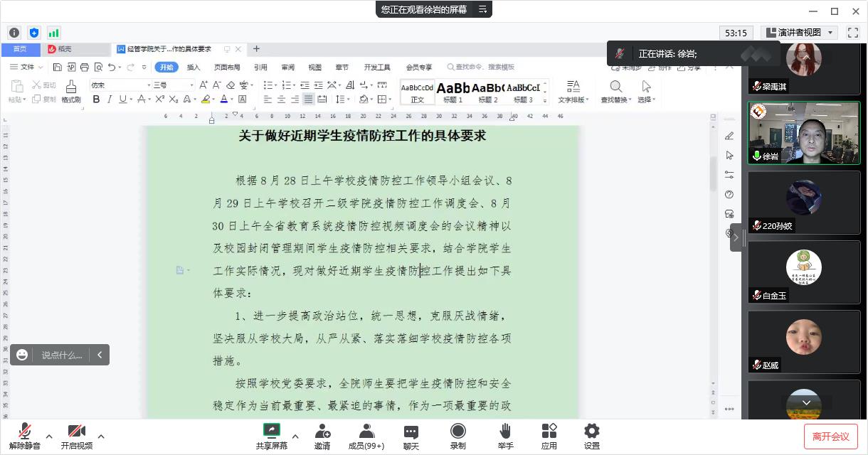Open the 邀请 invite icon
This screenshot has width=868, height=455.
[x=322, y=435]
